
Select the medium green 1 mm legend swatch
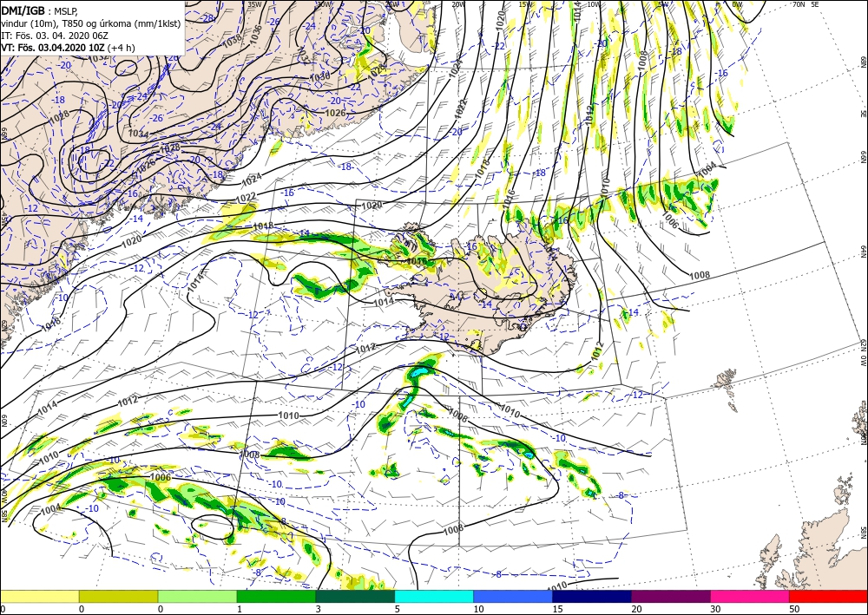276,596
